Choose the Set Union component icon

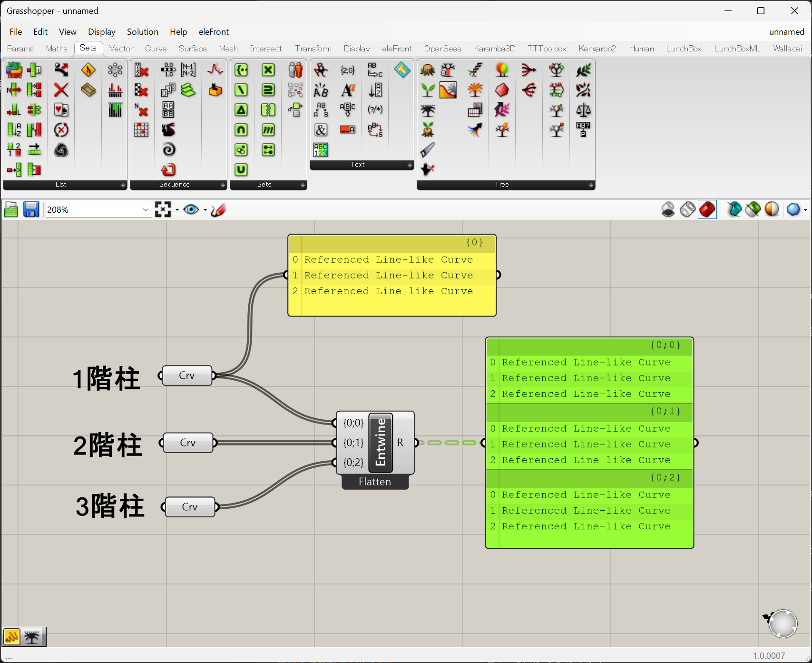241,169
